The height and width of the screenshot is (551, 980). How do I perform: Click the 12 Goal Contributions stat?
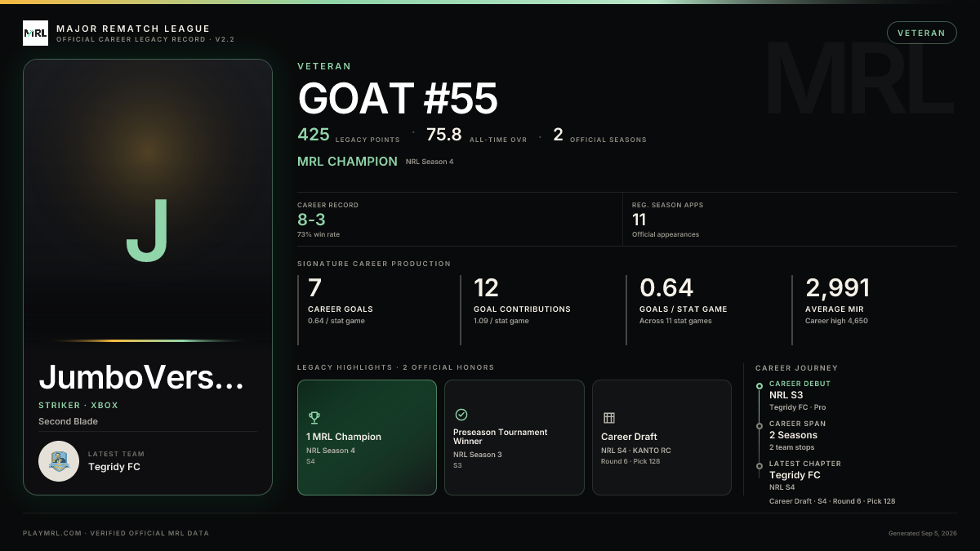(487, 287)
